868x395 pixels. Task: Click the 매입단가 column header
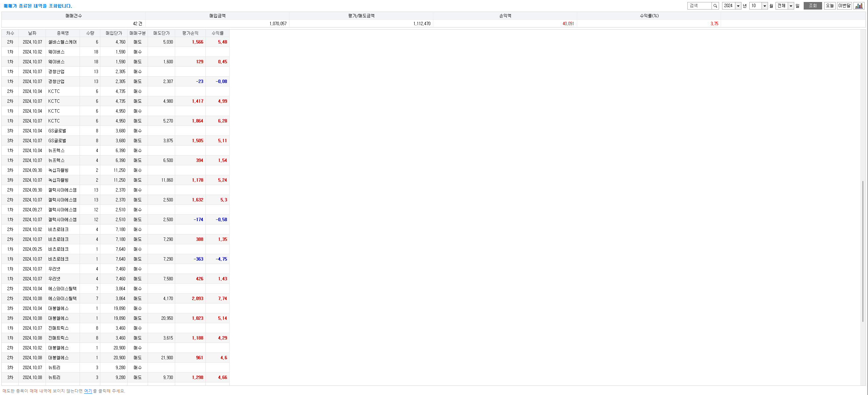click(x=114, y=33)
